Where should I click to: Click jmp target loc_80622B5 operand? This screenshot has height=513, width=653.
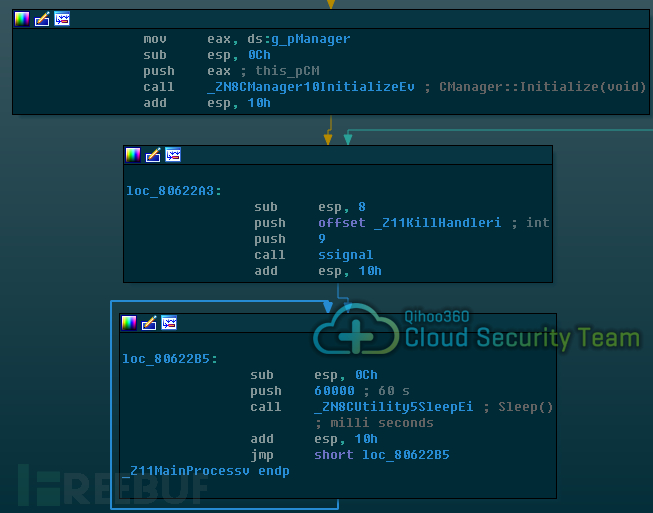click(x=406, y=455)
